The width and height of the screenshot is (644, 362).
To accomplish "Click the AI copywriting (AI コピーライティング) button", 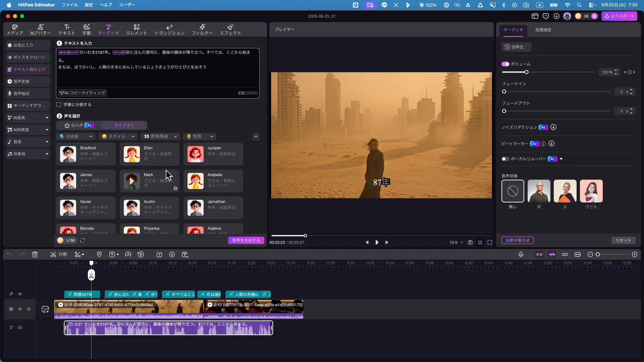I will coord(83,93).
